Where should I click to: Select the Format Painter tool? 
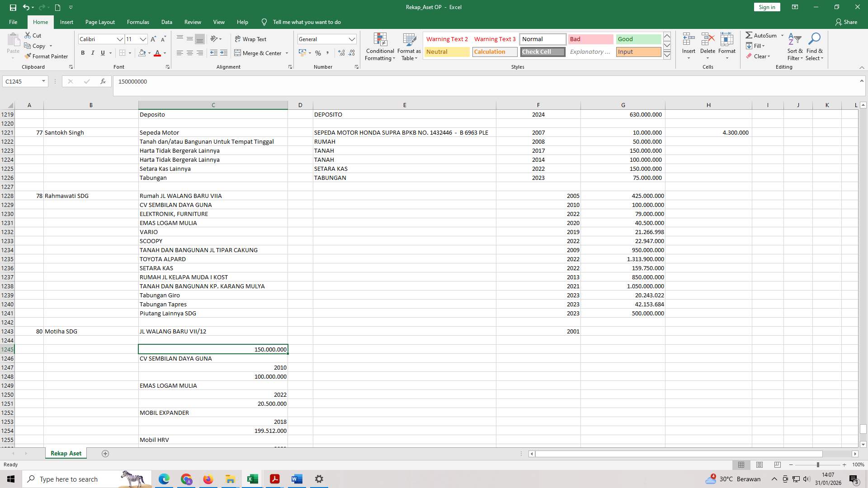[47, 56]
